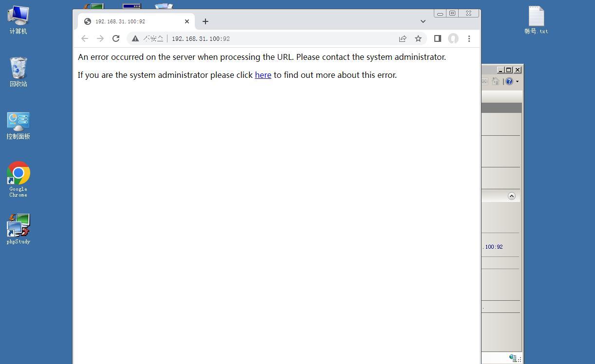Open the Chrome side panel

[438, 38]
